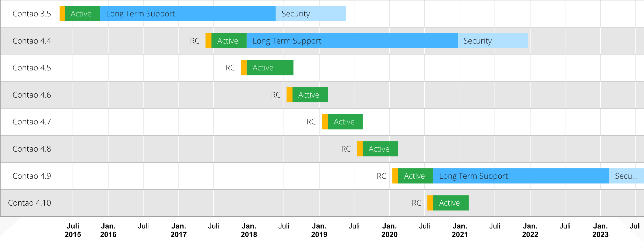
Task: Click the Contao 4.4 row label
Action: tap(32, 41)
